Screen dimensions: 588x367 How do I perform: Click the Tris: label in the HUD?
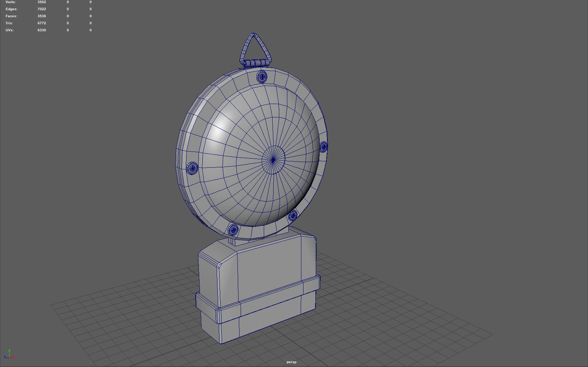[x=9, y=23]
